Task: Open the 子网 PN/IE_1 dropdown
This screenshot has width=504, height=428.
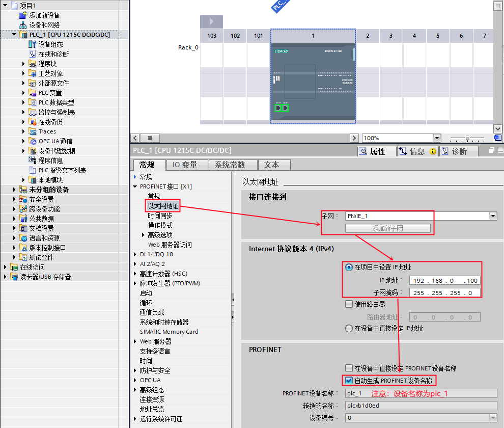Action: point(493,216)
